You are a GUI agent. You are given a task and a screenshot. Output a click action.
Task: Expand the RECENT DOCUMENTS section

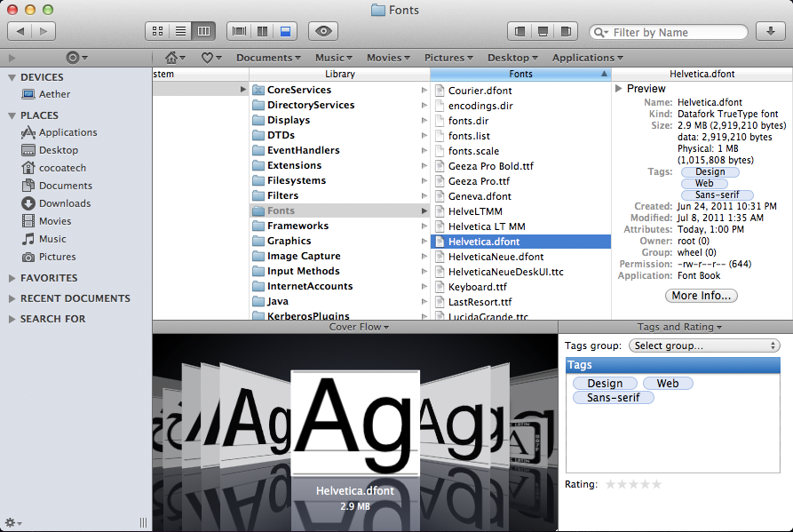(x=12, y=299)
